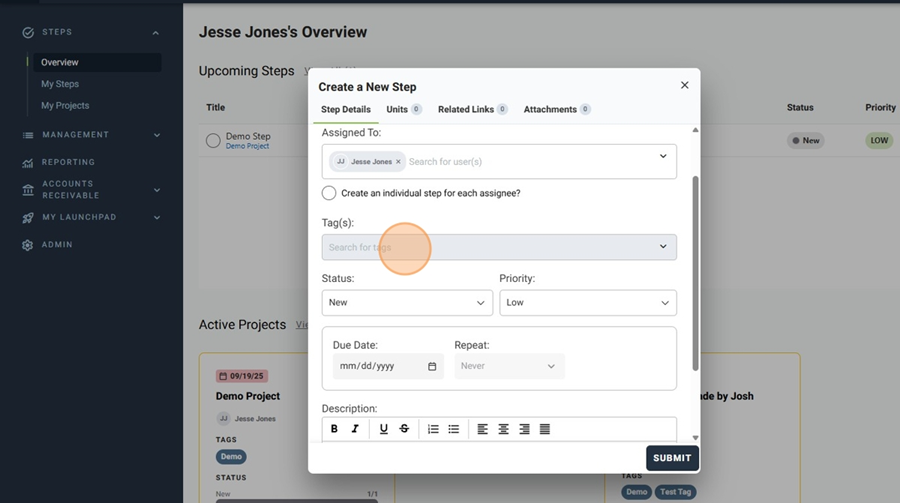Justify description text

(545, 429)
